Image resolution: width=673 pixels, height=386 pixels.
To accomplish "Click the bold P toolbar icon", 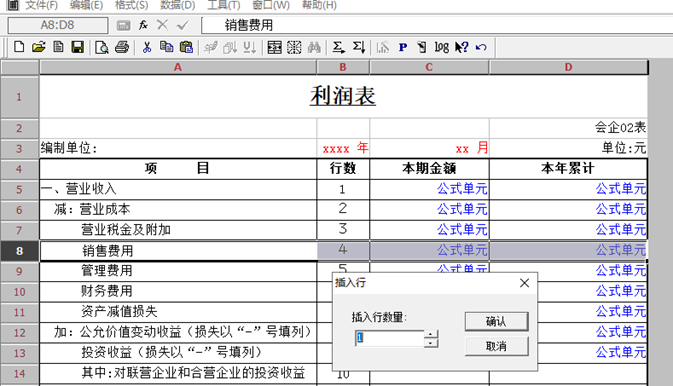I will click(x=403, y=47).
